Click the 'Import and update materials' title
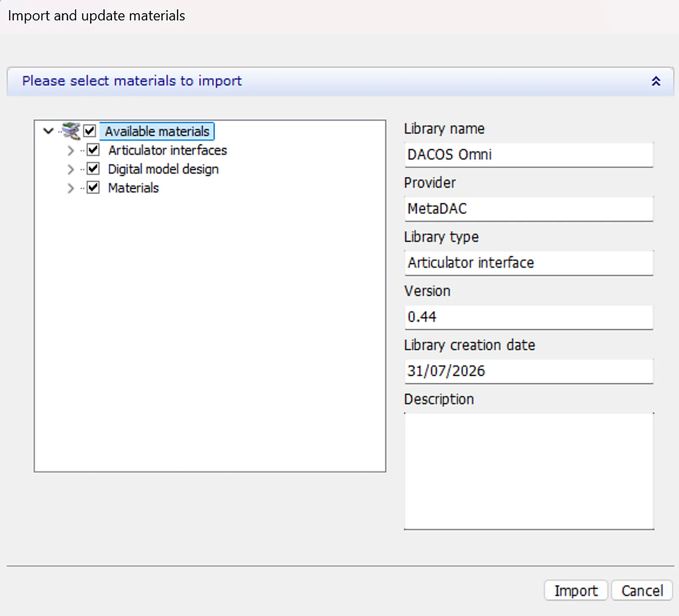 (x=96, y=16)
